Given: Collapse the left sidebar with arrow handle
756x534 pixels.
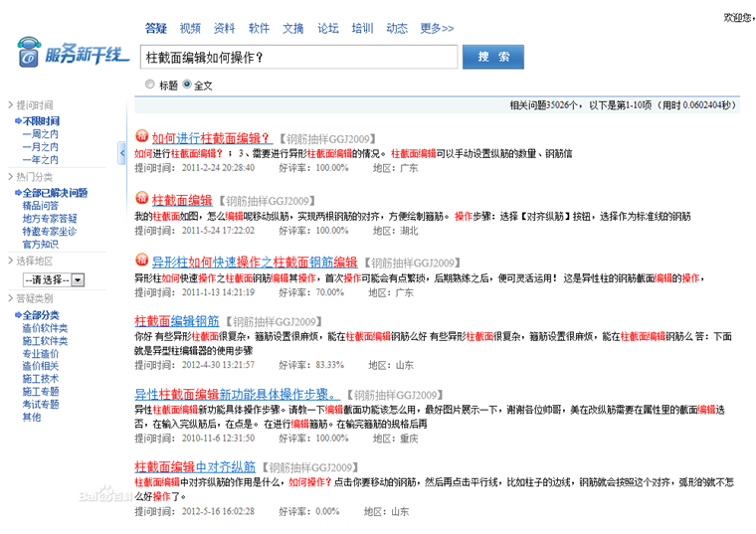Looking at the screenshot, I should (x=121, y=151).
